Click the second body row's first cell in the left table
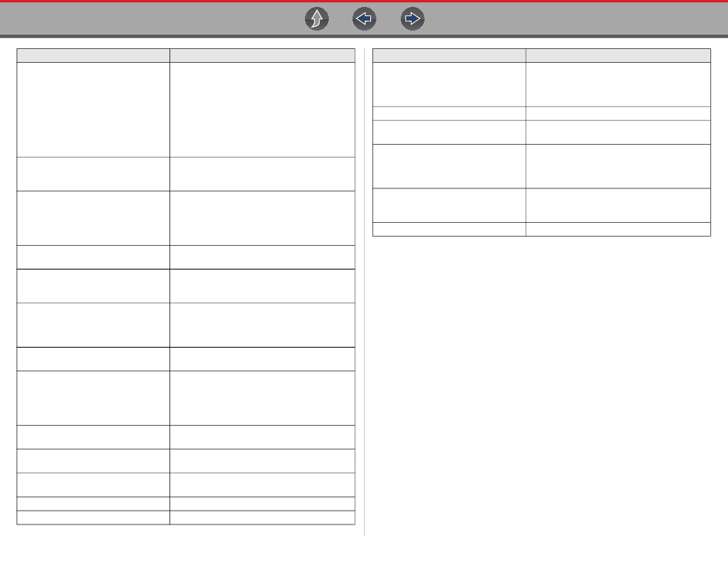 click(93, 174)
